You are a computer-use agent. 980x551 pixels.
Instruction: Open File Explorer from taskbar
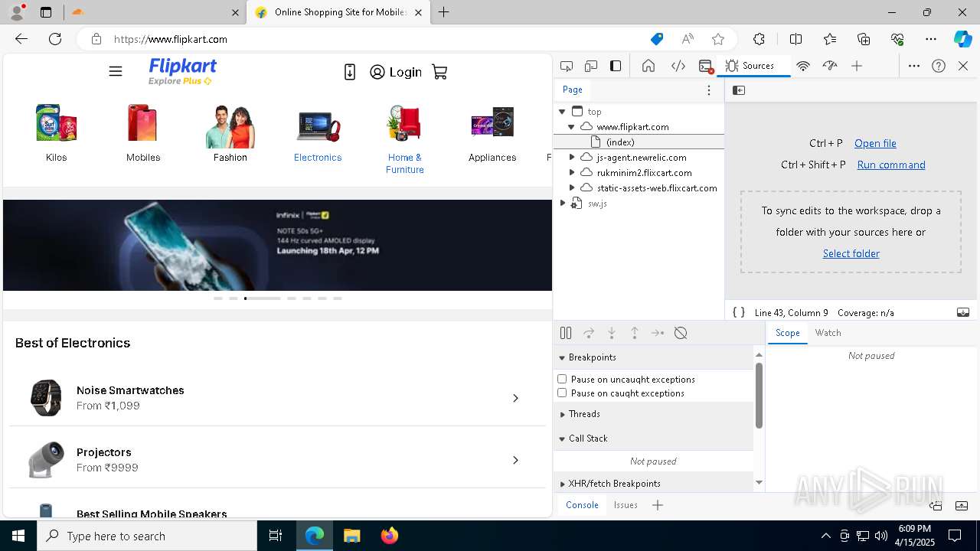pyautogui.click(x=351, y=536)
